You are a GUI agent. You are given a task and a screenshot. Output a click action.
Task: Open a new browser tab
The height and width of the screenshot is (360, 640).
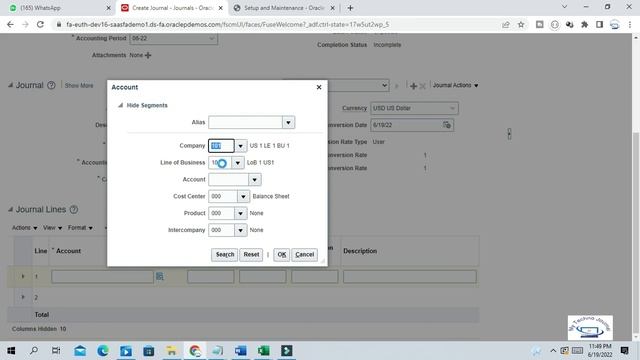coord(350,8)
